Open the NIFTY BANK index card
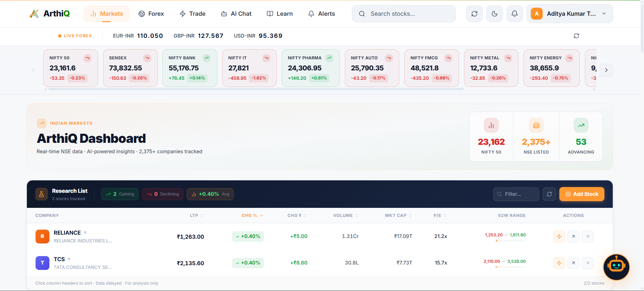 [190, 68]
